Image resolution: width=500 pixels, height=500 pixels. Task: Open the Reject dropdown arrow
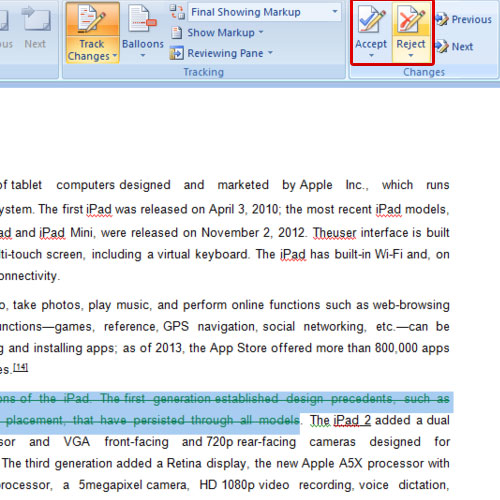coord(411,56)
